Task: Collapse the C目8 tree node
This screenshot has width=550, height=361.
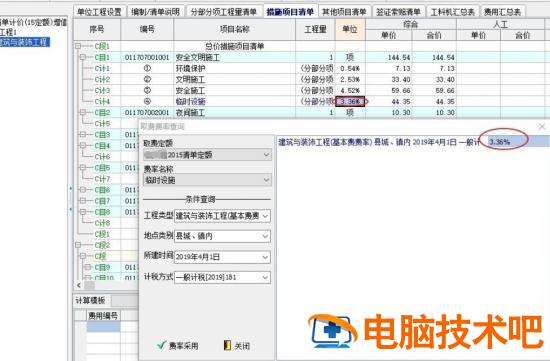Action: coord(83,212)
